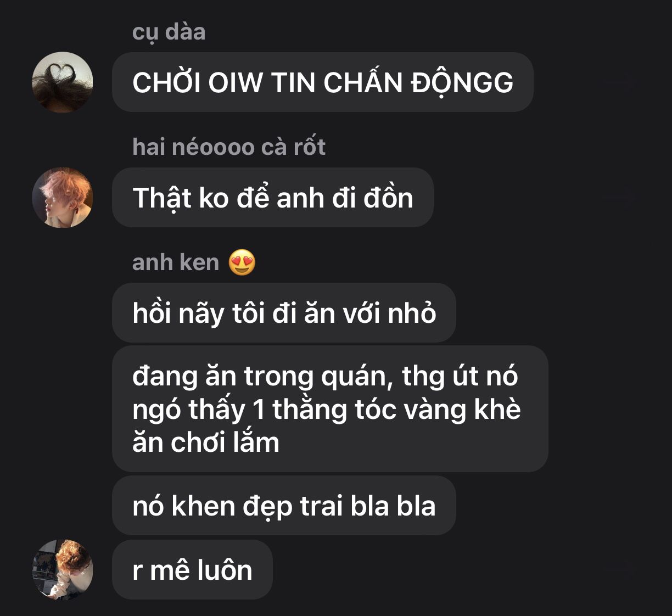Tap the pink-haired avatar of hai néoooo
This screenshot has width=672, height=616.
pyautogui.click(x=63, y=198)
